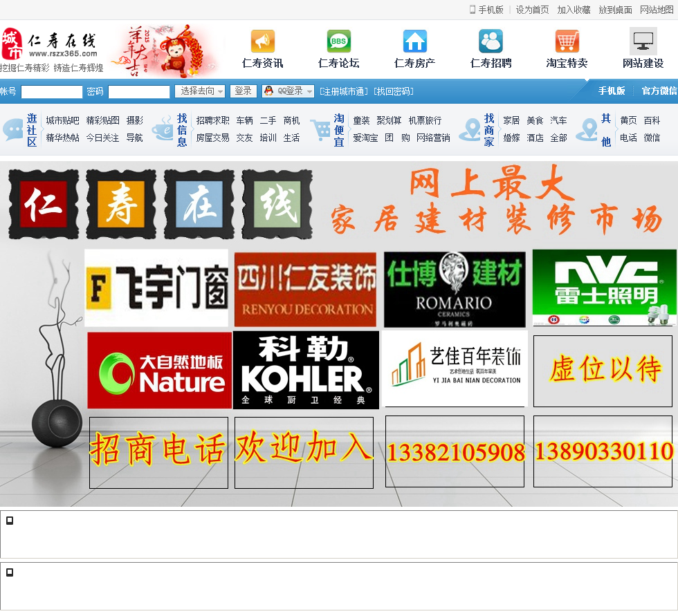Click the phone number 13382105908

pos(456,452)
